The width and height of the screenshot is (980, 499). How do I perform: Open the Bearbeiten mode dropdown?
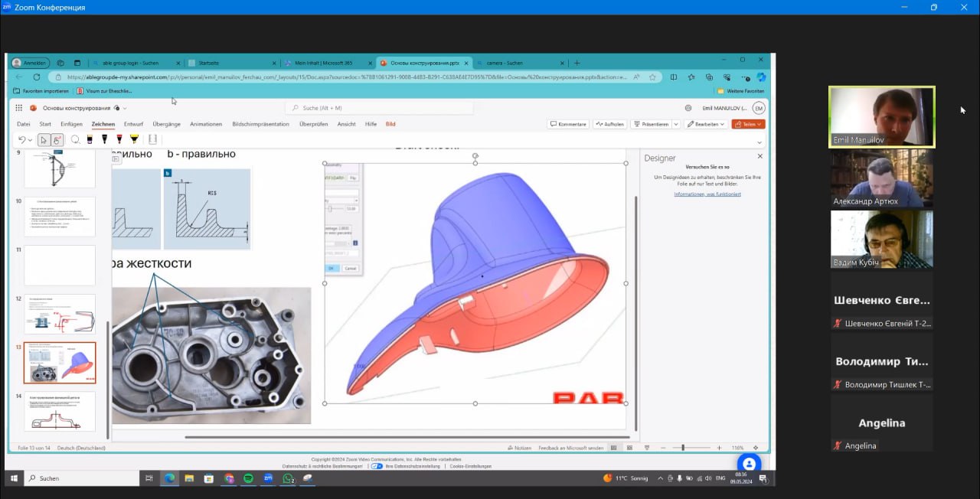[x=705, y=124]
